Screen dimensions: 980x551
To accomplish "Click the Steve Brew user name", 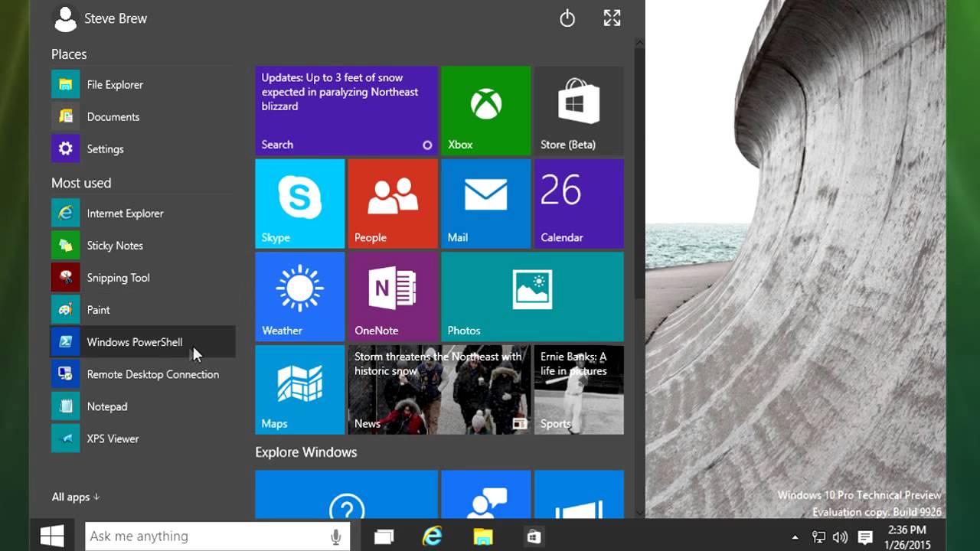I will [x=116, y=18].
